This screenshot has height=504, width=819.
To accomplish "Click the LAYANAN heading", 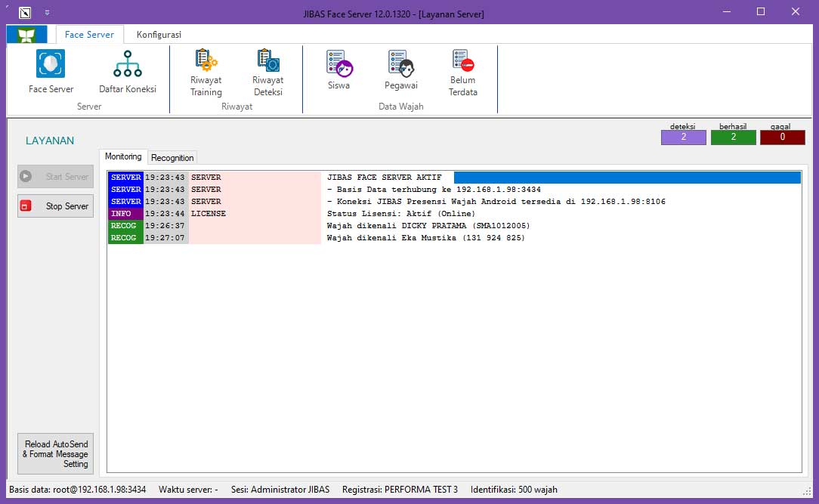I will [x=50, y=141].
